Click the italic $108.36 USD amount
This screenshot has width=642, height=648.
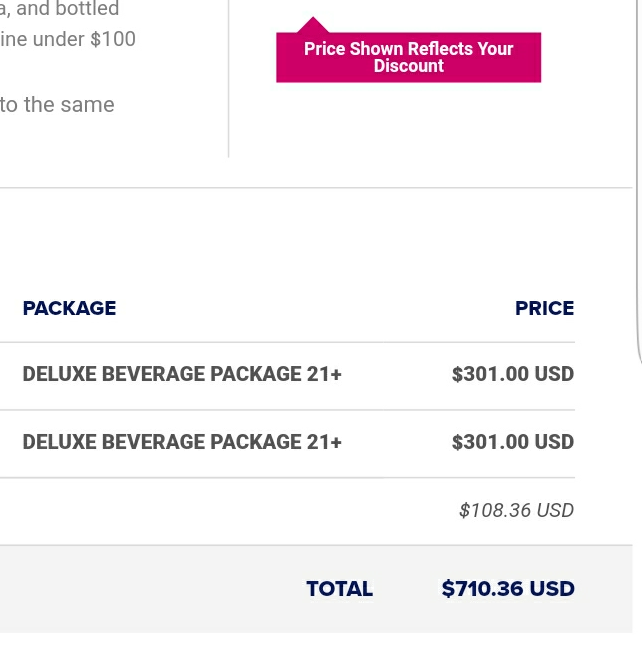pos(516,510)
